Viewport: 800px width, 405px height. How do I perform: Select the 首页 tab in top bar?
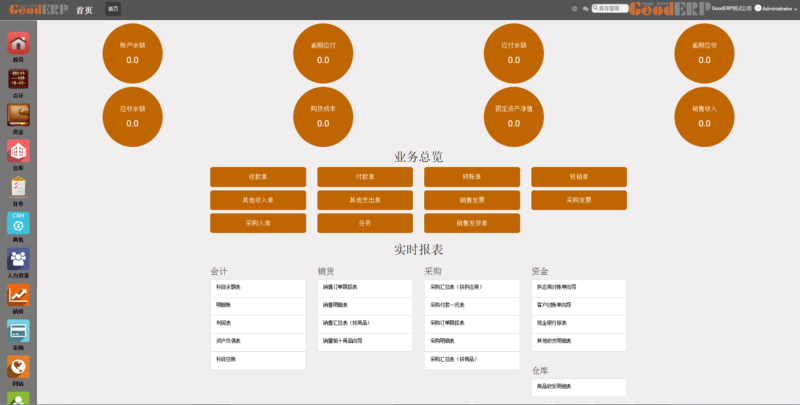click(113, 9)
